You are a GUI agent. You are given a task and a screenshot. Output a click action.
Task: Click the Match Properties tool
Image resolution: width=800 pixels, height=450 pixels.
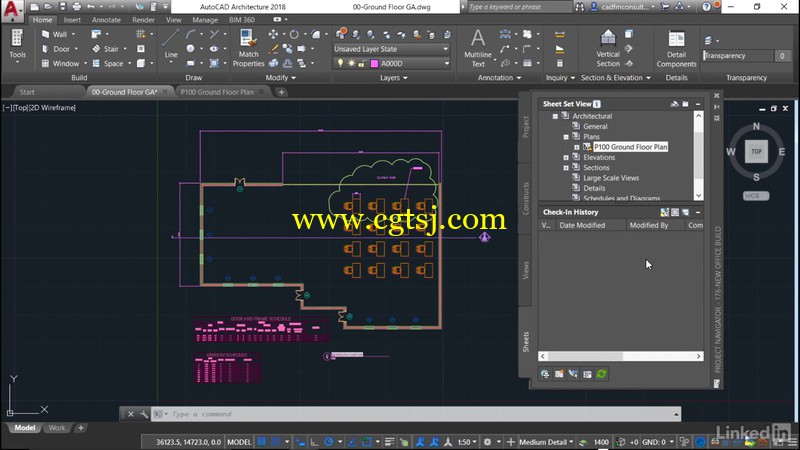[248, 48]
